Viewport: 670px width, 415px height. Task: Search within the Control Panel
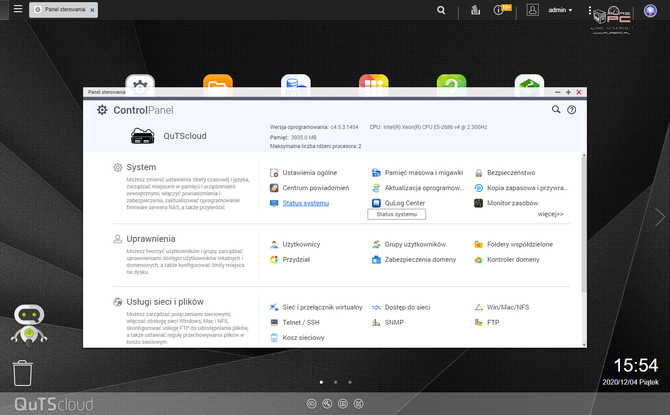[x=556, y=110]
